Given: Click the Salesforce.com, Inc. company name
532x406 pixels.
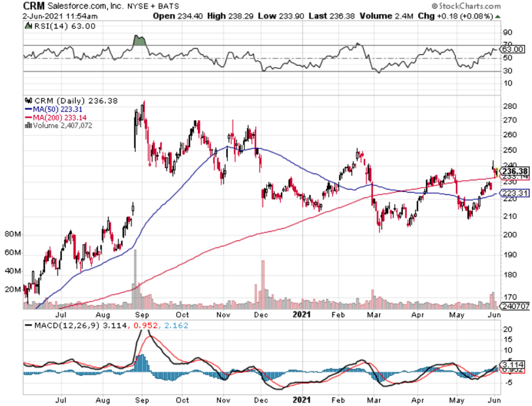Looking at the screenshot, I should click(86, 6).
